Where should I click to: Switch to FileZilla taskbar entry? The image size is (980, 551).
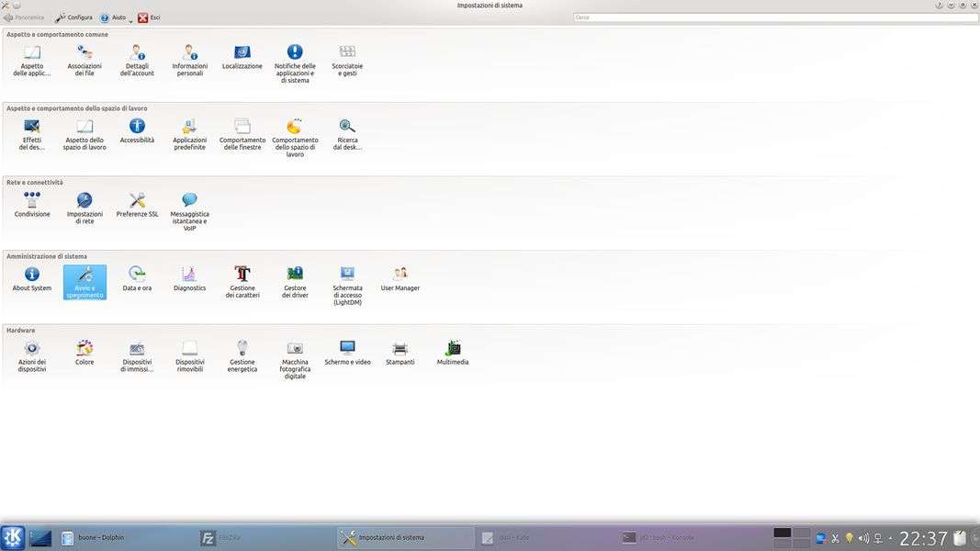266,537
